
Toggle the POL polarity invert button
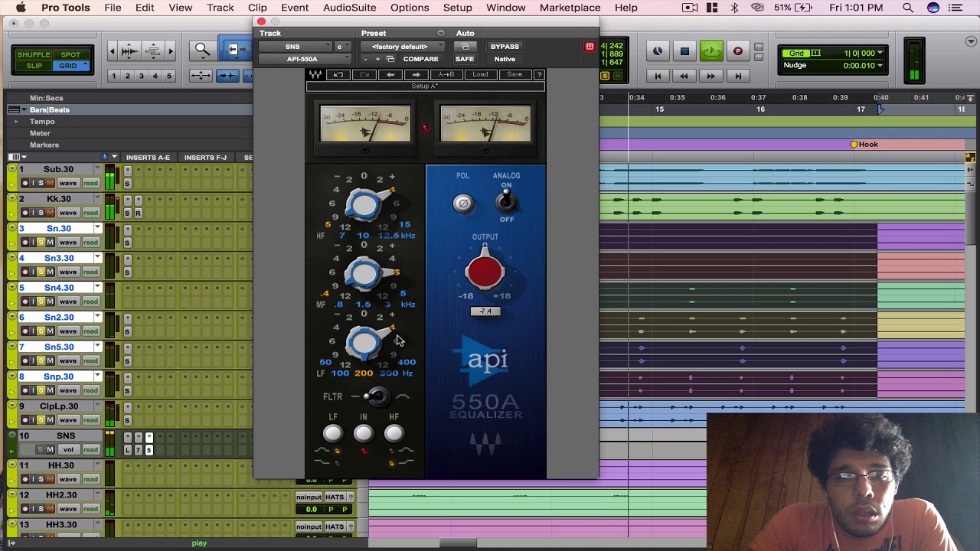[x=462, y=203]
